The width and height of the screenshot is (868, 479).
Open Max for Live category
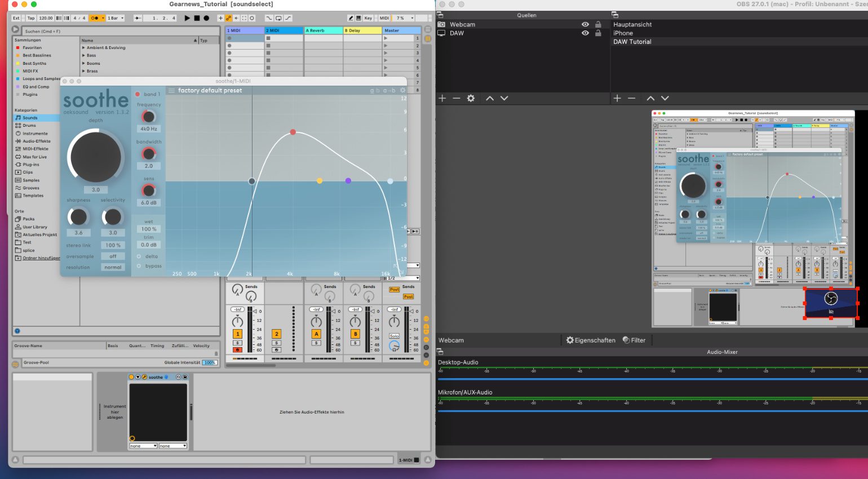(34, 157)
